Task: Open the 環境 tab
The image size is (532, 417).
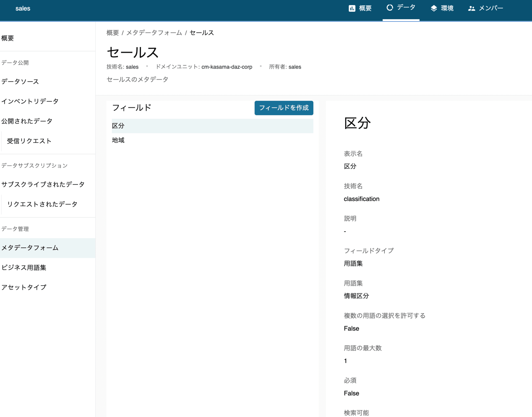Action: tap(442, 9)
